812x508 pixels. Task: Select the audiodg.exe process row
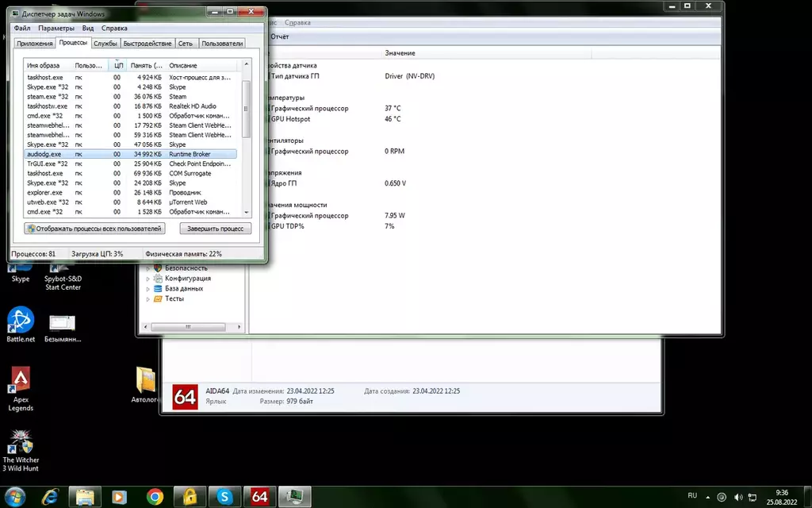pyautogui.click(x=131, y=154)
